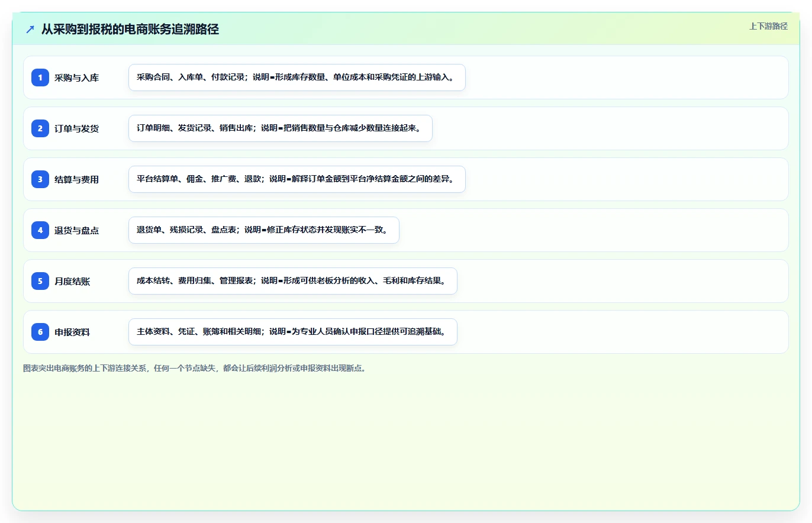Viewport: 812px width, 523px height.
Task: Select the 月度结账 step label
Action: point(72,281)
